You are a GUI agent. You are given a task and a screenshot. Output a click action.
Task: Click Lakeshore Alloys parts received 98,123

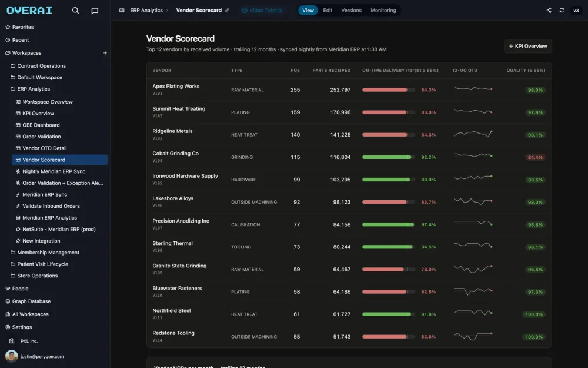tap(342, 202)
